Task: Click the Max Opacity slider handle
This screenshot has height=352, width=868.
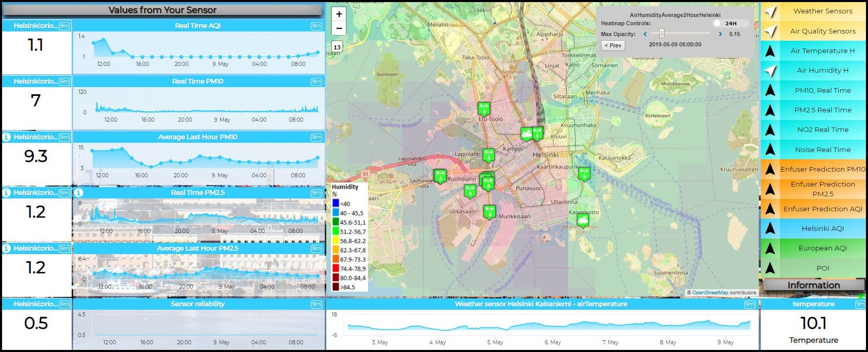Action: (662, 34)
